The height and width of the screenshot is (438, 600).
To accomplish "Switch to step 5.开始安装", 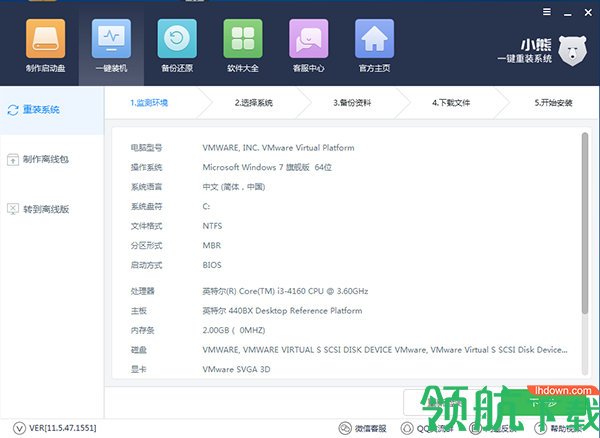I will (553, 103).
